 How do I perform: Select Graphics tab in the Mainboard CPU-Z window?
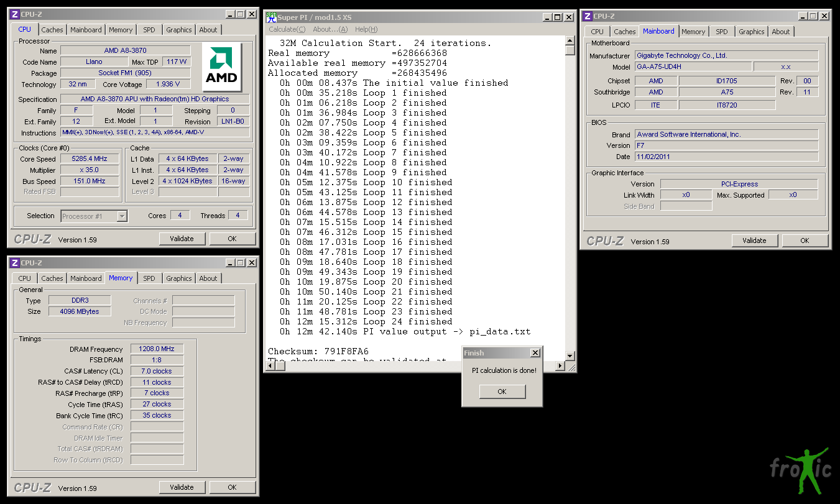(x=752, y=32)
